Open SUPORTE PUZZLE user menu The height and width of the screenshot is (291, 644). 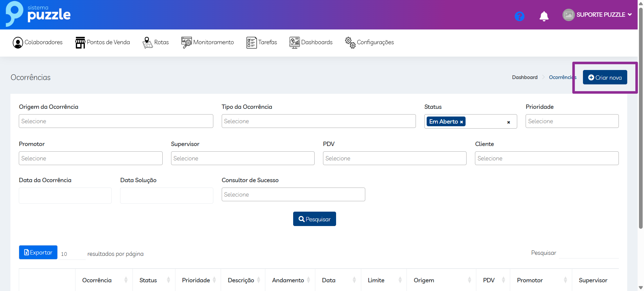tap(597, 15)
